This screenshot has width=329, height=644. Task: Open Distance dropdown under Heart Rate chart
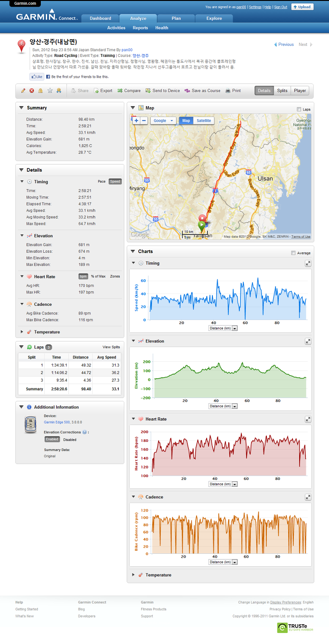coord(223,484)
